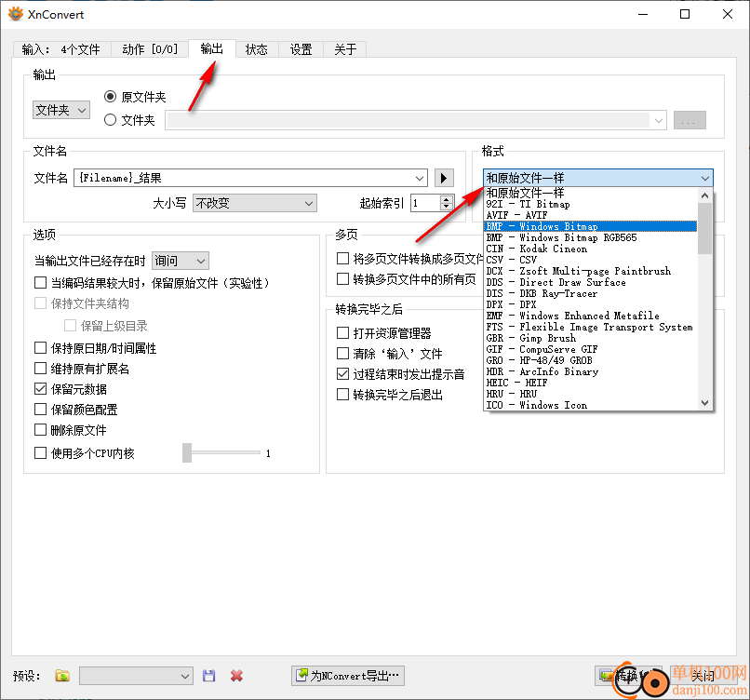Collapse the format dropdown 和原始文件一样

point(598,178)
